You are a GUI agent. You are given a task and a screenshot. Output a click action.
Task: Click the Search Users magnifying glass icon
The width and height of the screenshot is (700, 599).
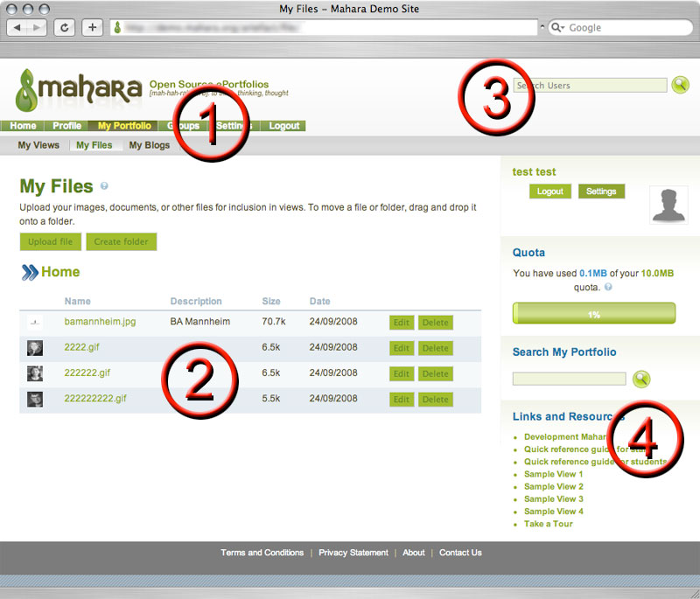pos(681,85)
